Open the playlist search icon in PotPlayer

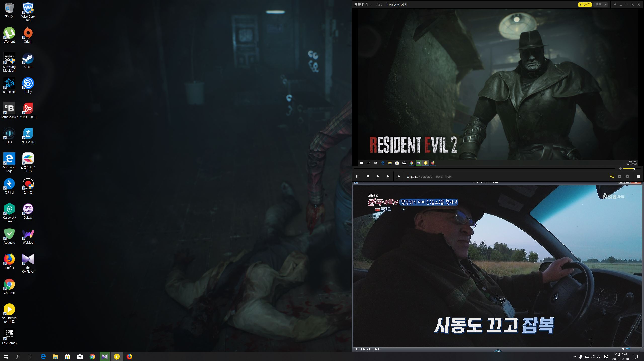[612, 176]
